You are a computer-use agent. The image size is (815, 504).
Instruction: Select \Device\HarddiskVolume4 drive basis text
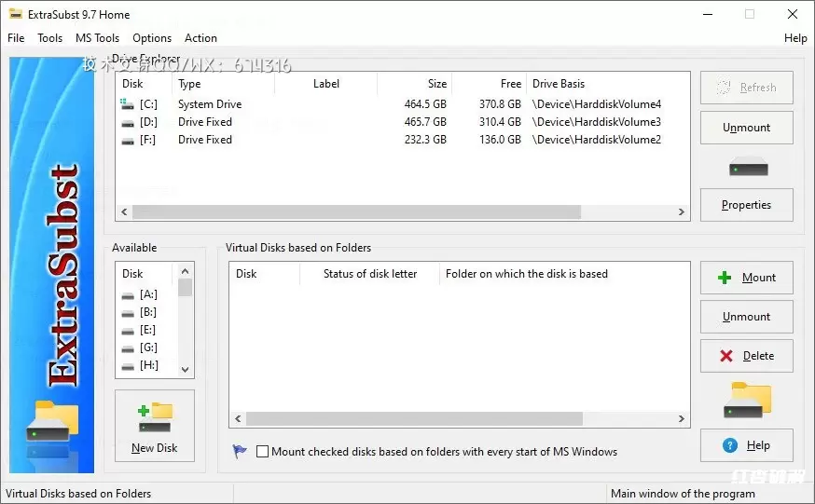click(x=597, y=104)
